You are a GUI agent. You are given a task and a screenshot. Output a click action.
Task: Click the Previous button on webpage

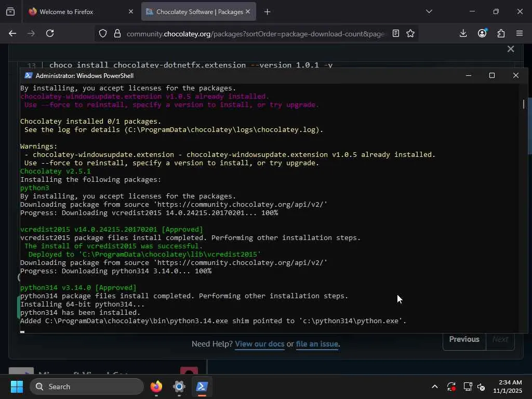[x=464, y=339]
